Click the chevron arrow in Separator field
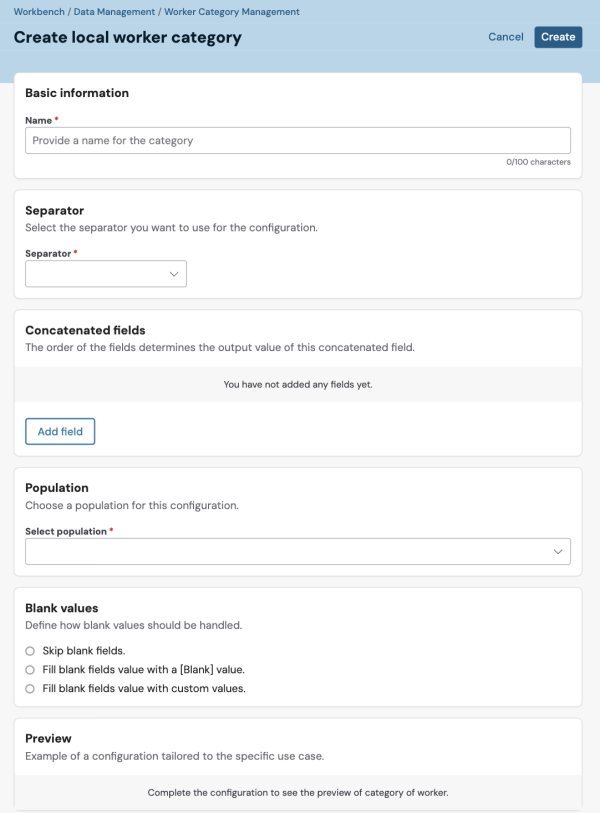This screenshot has width=600, height=813. point(174,274)
